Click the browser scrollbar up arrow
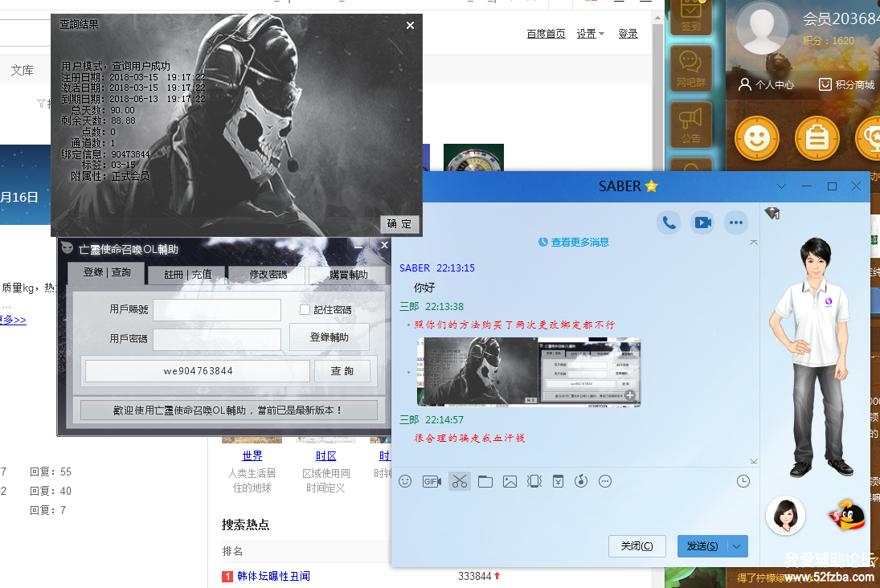 (x=657, y=18)
